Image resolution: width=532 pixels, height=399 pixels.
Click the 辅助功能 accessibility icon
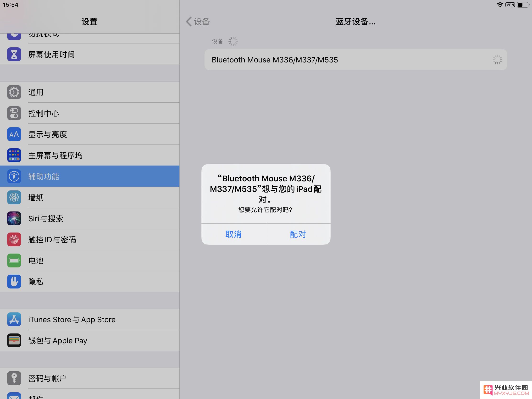[x=14, y=176]
